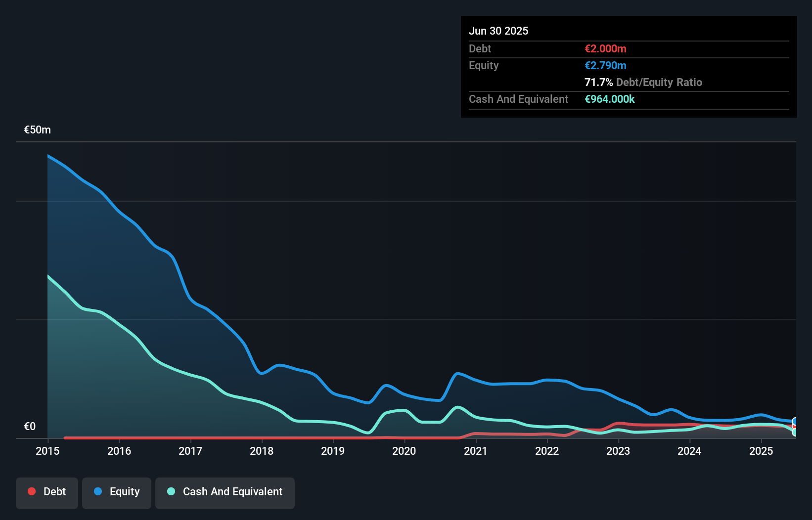The image size is (812, 520).
Task: Show only Cash And Equivalent by toggling legend
Action: click(x=225, y=492)
